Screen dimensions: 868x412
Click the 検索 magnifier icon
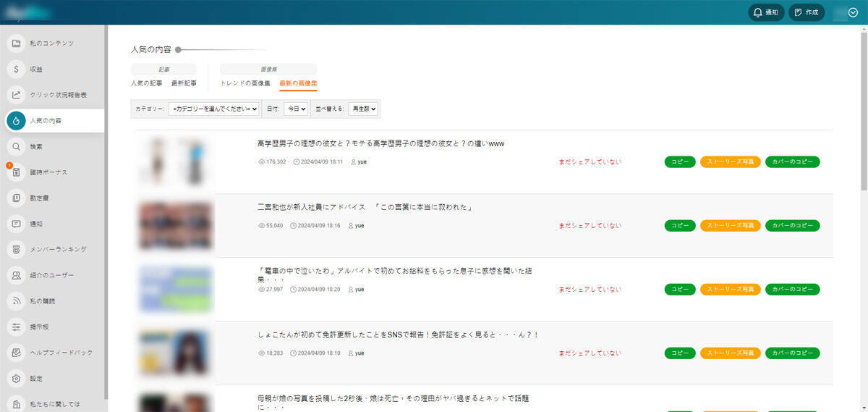click(16, 147)
